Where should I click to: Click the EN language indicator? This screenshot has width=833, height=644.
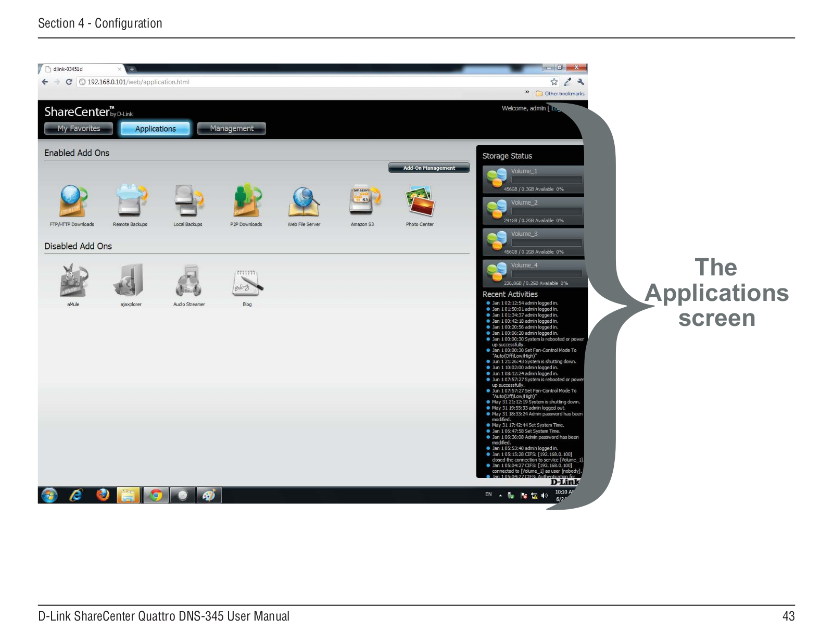point(488,494)
